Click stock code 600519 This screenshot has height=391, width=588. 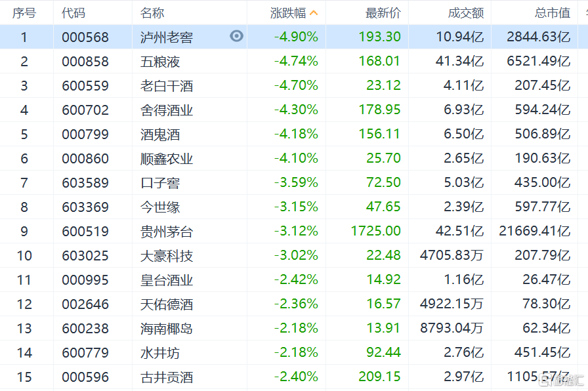pos(85,232)
